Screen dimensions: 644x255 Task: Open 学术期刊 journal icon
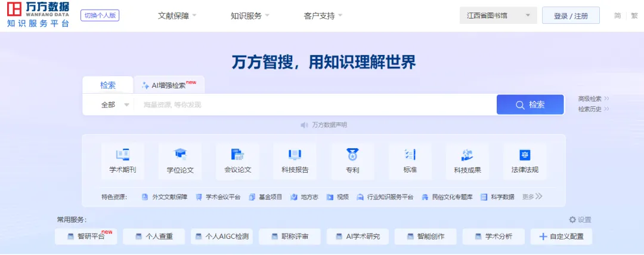pos(123,155)
